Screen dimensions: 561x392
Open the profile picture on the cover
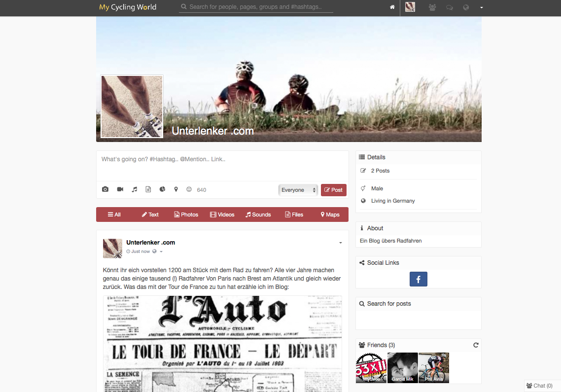tap(132, 107)
